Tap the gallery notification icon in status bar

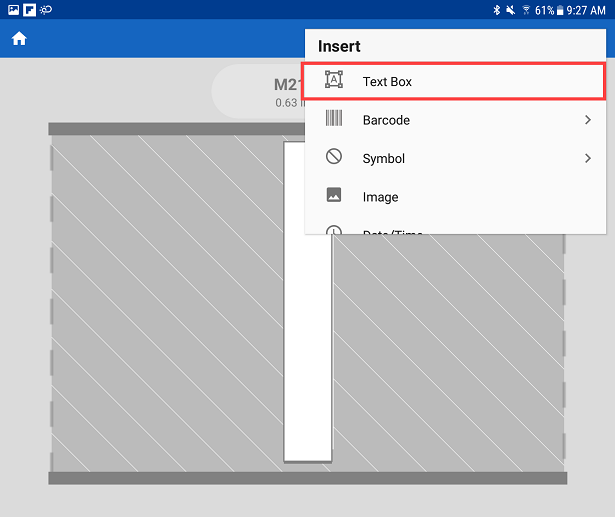(12, 9)
